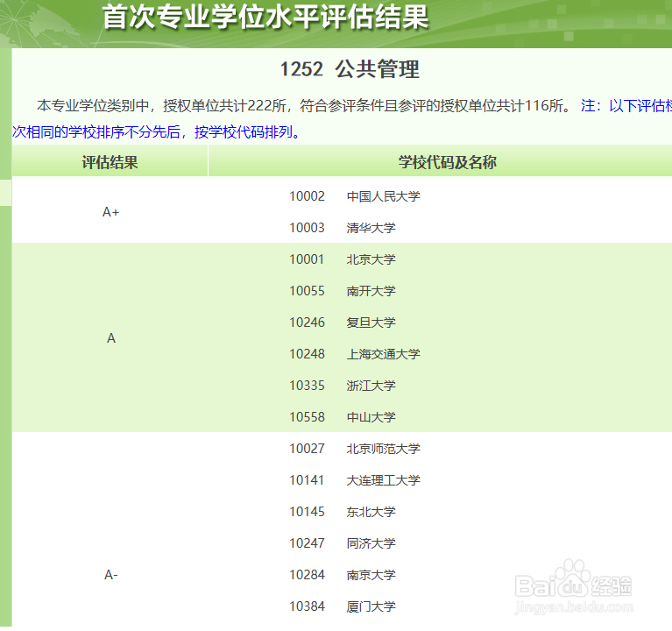
Task: Click school name 上海交通大学
Action: 383,354
